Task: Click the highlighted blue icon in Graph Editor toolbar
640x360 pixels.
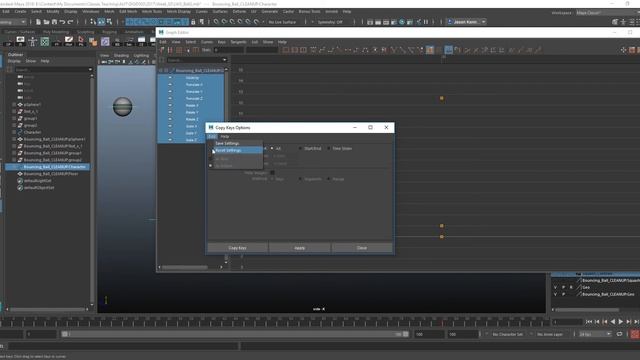Action: click(x=449, y=50)
